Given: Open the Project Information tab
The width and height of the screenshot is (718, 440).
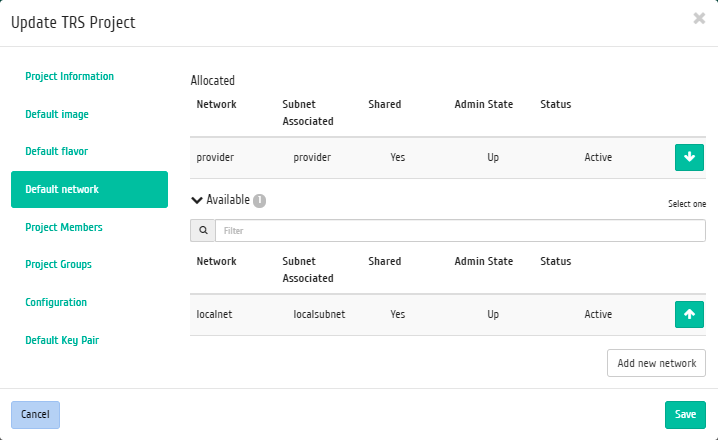Looking at the screenshot, I should [x=70, y=76].
